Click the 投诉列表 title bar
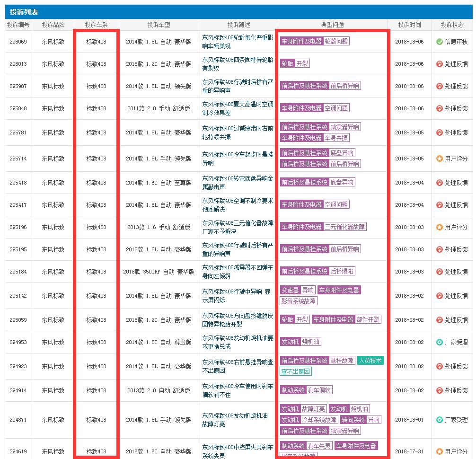This screenshot has height=459, width=476. [238, 12]
